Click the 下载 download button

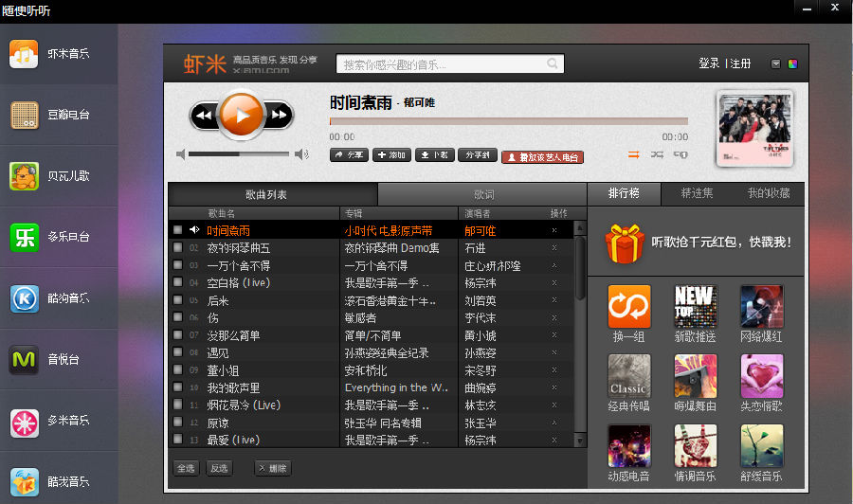click(x=434, y=155)
